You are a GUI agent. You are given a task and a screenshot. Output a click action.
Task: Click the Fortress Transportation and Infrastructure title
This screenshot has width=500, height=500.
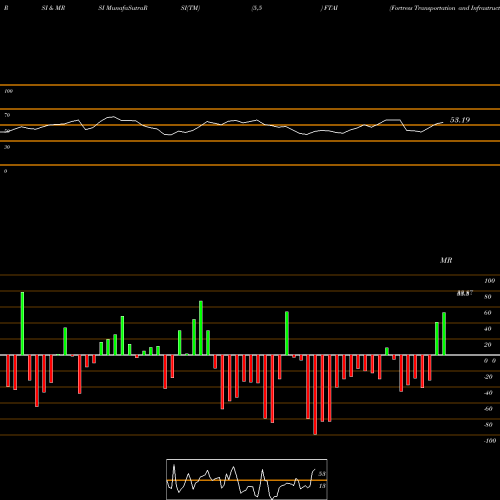(x=445, y=8)
